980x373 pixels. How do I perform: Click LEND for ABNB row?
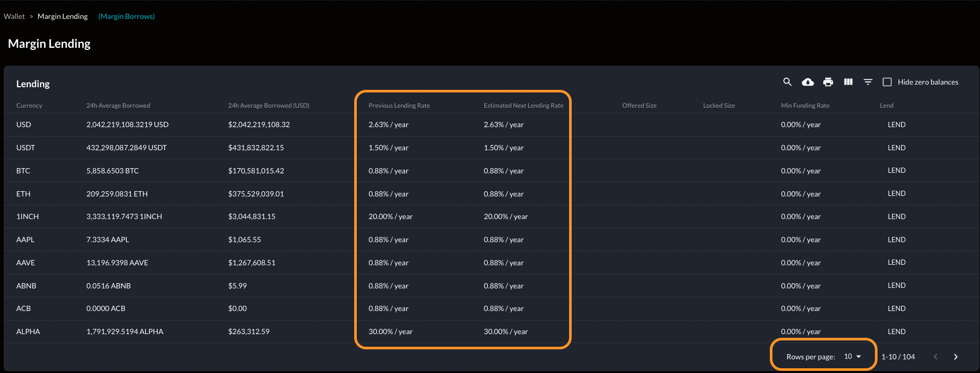896,286
